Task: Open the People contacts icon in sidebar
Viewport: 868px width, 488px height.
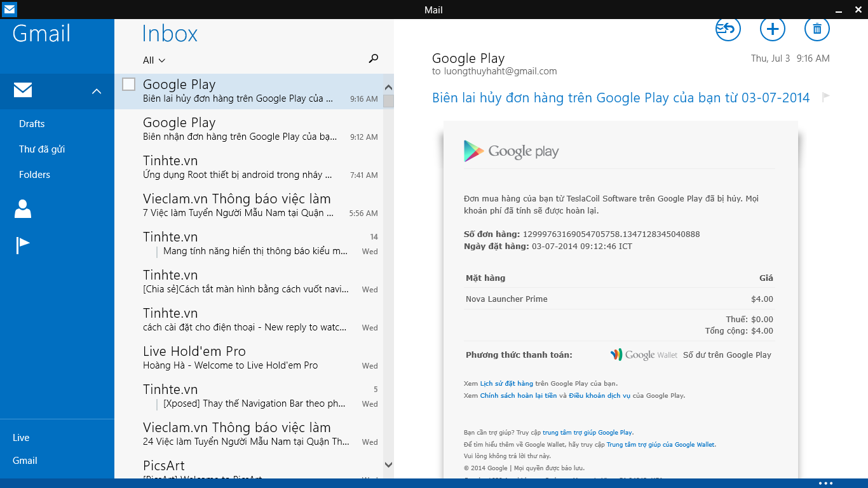Action: [x=23, y=209]
